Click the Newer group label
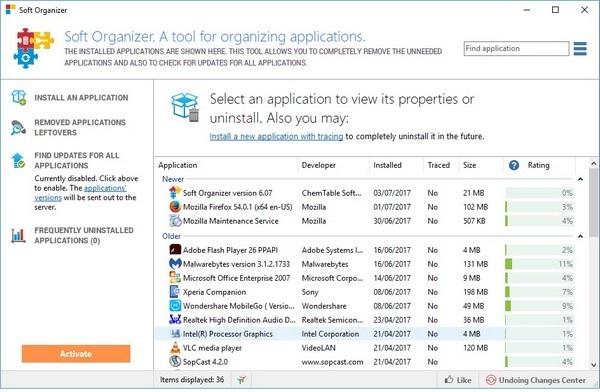 pyautogui.click(x=173, y=179)
